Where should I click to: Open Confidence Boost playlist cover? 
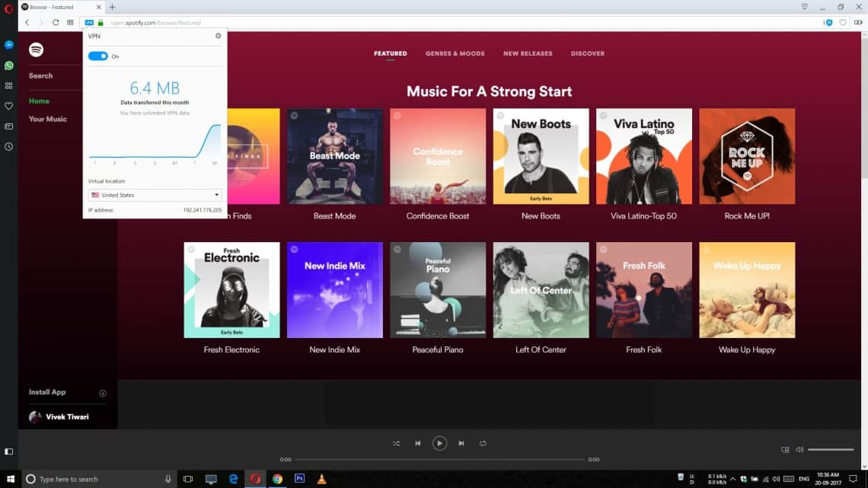(x=437, y=156)
